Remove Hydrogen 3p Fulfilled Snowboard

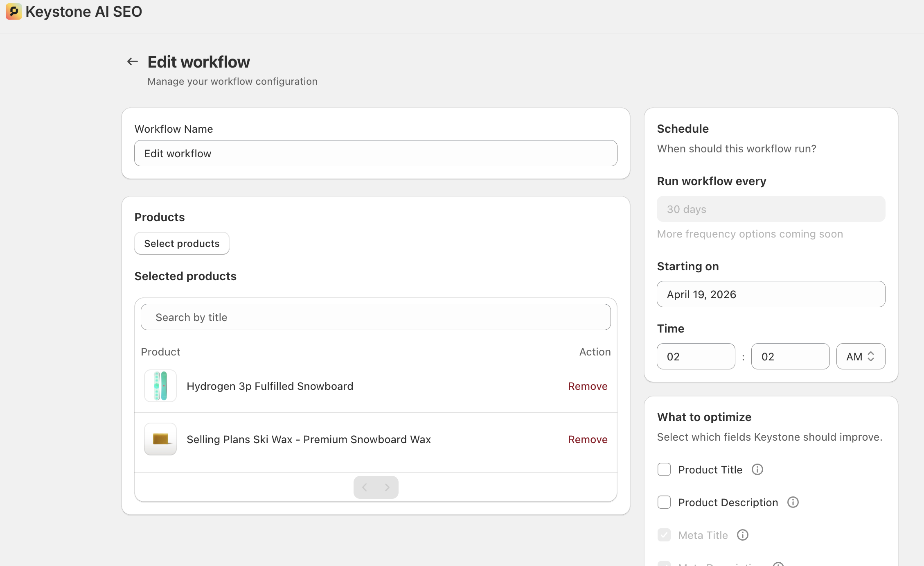(588, 386)
